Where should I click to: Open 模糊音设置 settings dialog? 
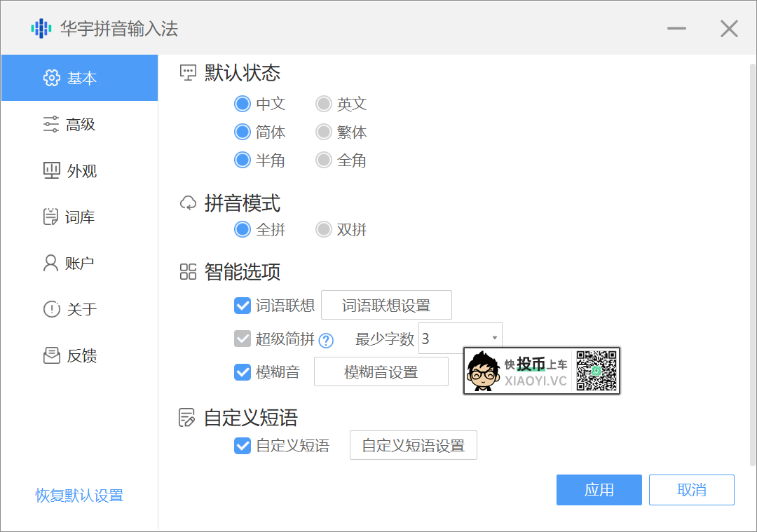click(x=381, y=371)
